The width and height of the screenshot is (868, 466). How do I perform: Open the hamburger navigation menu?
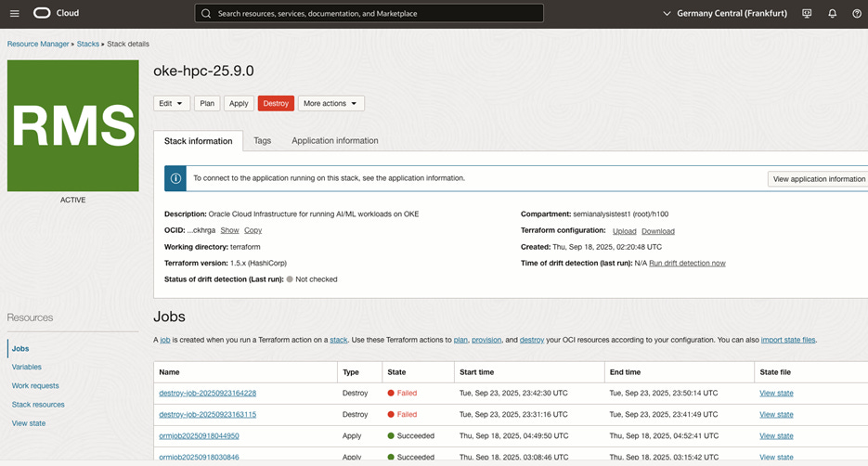(15, 13)
